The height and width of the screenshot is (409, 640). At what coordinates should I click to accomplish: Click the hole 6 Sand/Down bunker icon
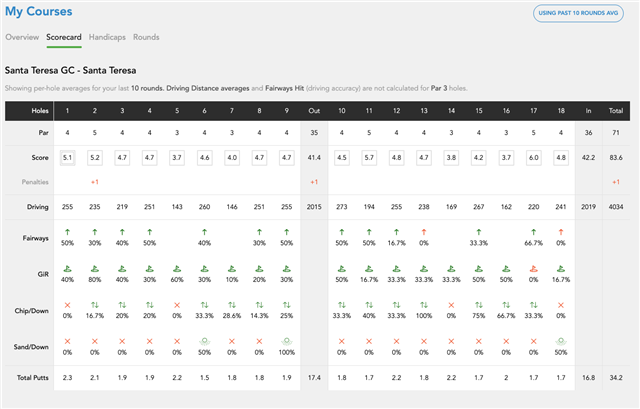pyautogui.click(x=205, y=339)
